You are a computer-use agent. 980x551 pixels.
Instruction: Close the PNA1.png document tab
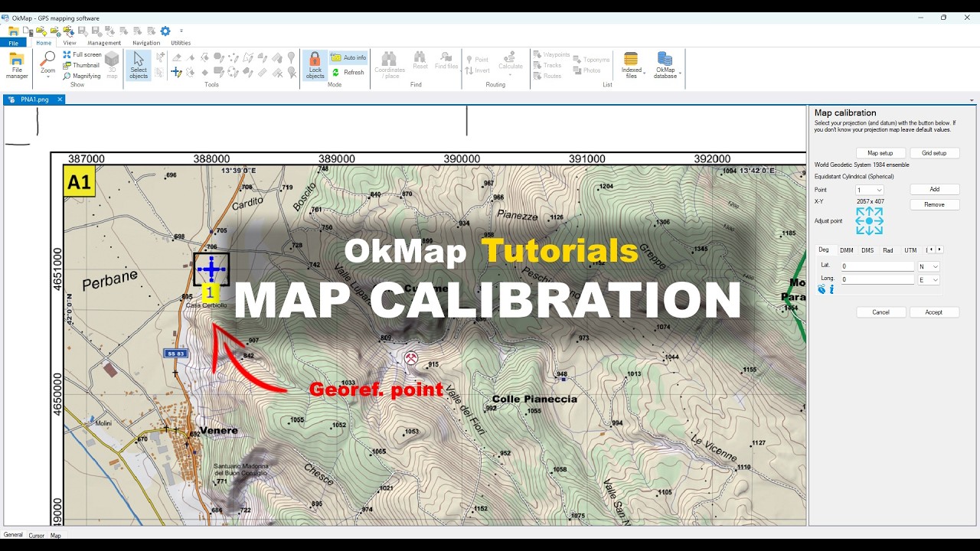(60, 99)
